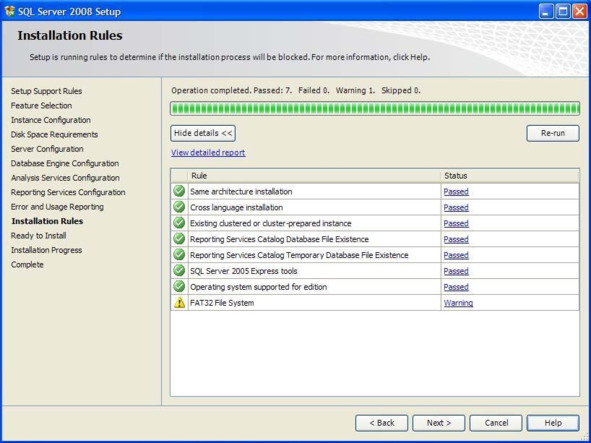Click SQL Server Setup icon in title bar
The height and width of the screenshot is (443, 591).
[x=9, y=11]
